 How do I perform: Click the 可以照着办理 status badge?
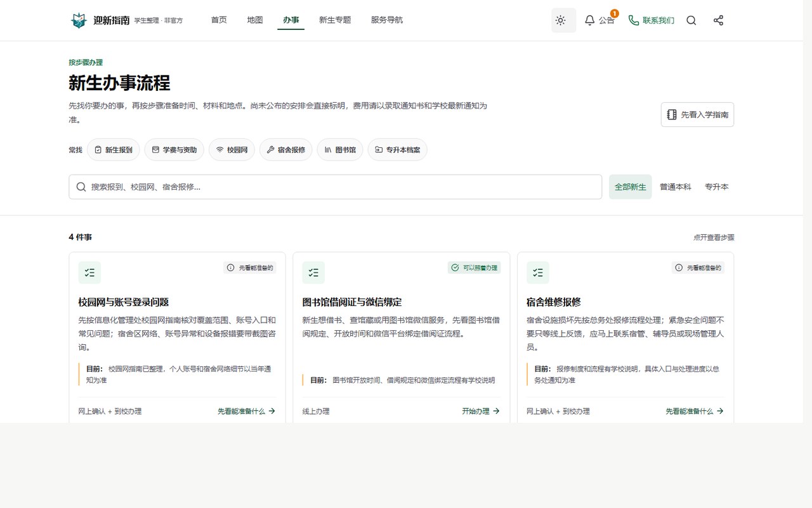click(x=474, y=268)
